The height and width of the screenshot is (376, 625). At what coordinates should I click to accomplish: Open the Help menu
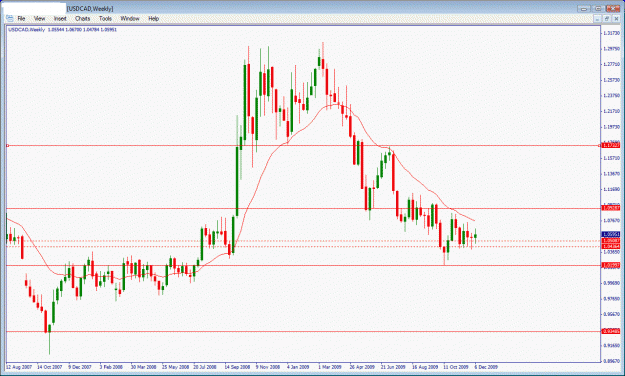point(153,19)
